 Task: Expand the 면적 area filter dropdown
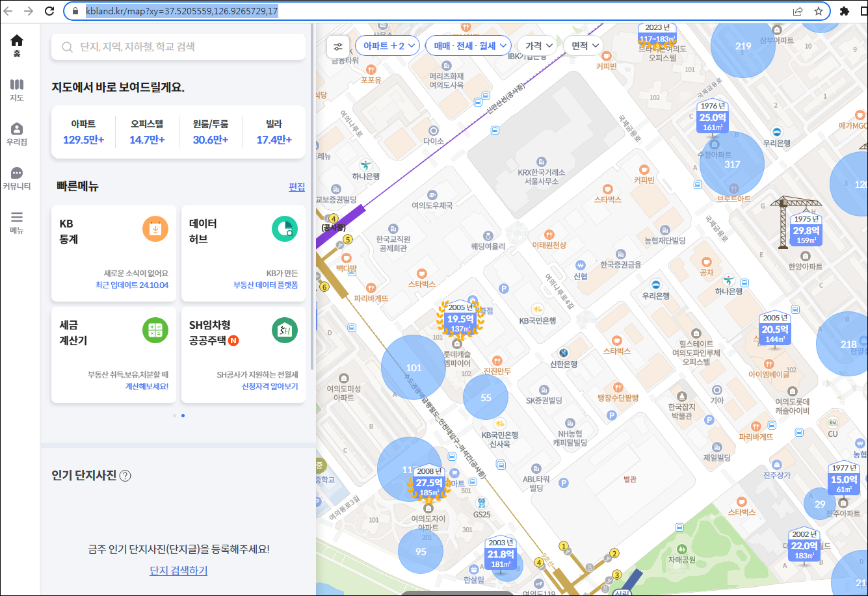click(583, 46)
